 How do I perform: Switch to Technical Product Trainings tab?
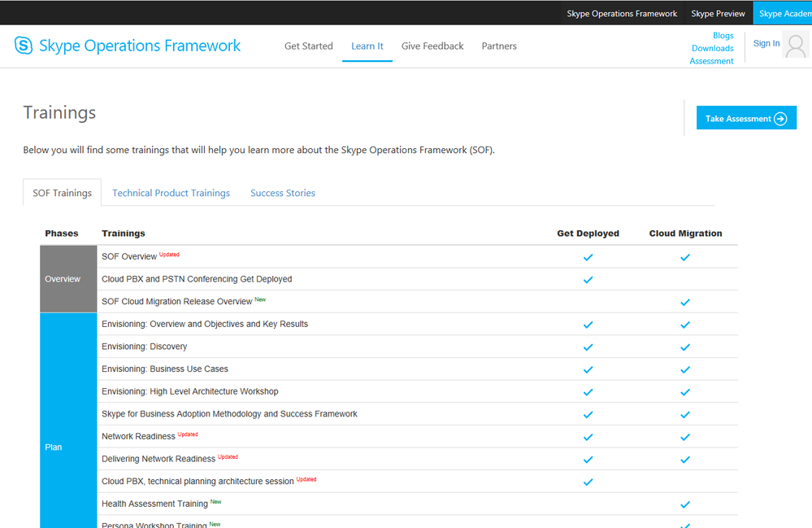[171, 193]
